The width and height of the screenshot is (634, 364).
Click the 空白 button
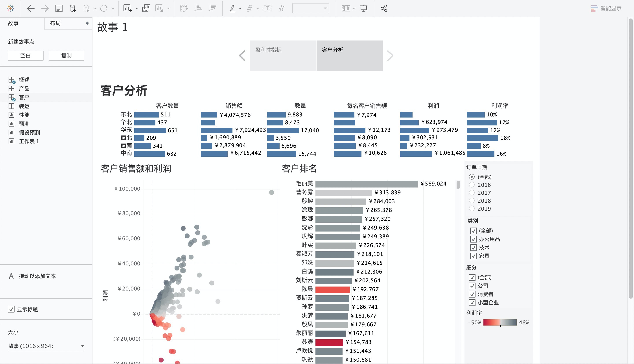pyautogui.click(x=26, y=55)
